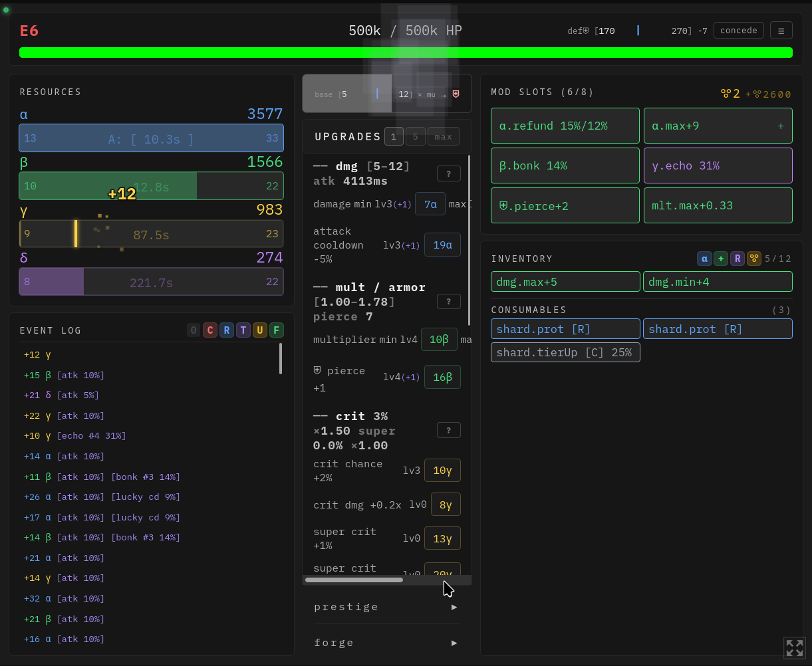Click the gold triple-circle icon in Inventory
Image resolution: width=812 pixels, height=666 pixels.
point(753,259)
